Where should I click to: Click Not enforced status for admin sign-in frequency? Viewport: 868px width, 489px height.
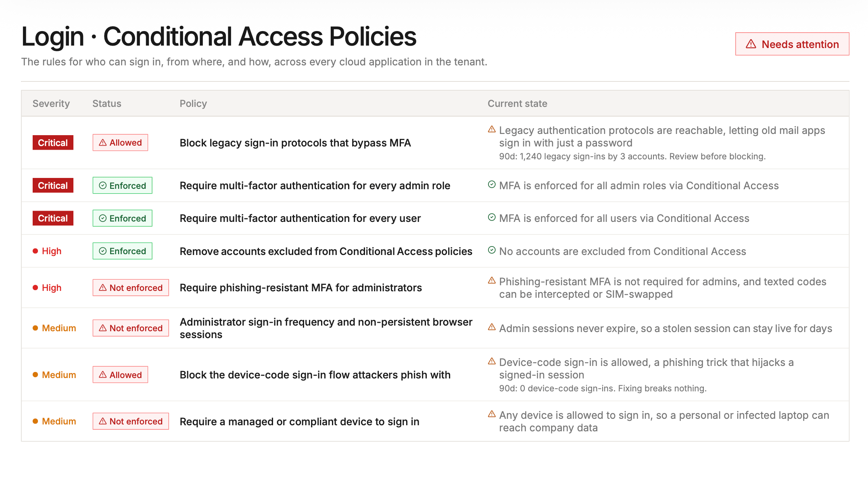click(131, 328)
